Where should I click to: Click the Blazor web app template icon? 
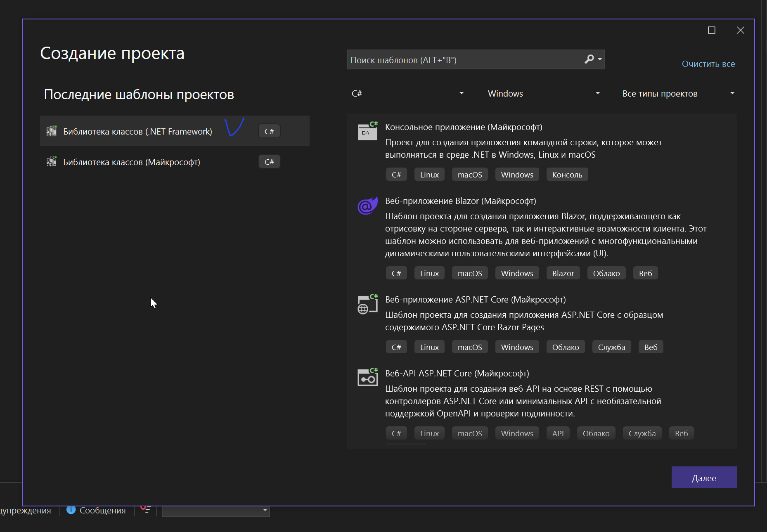coord(367,206)
